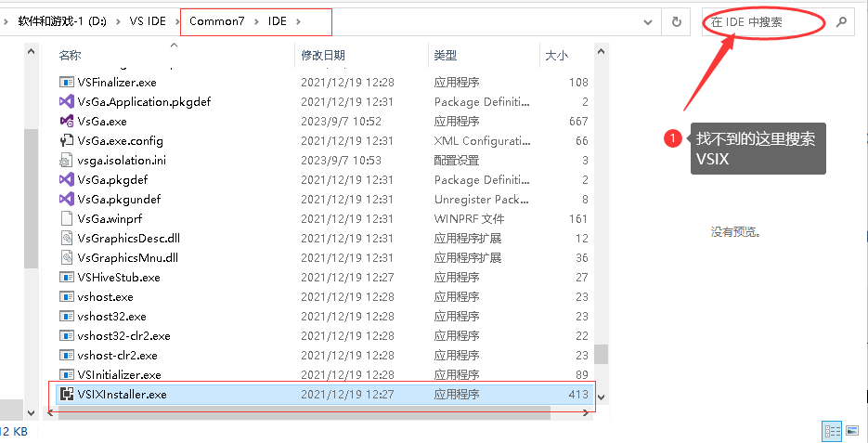Screen dimensions: 868x443
Task: Click the VsGa.pkgdef file icon
Action: [67, 180]
